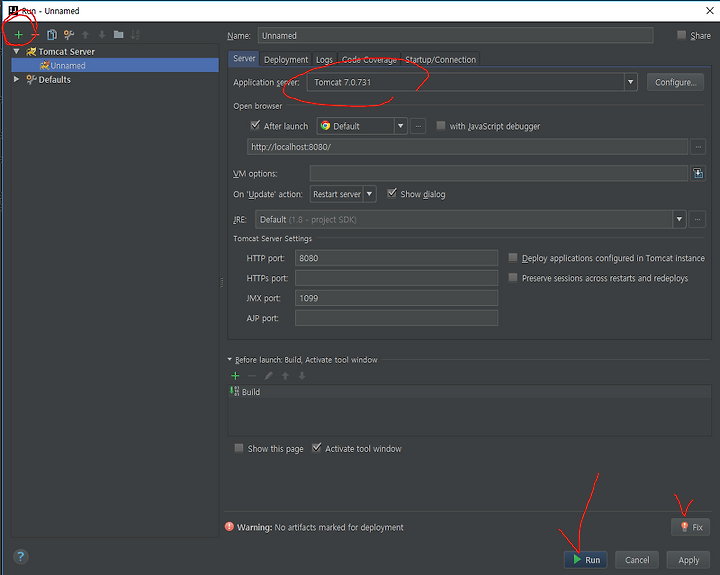
Task: Edit the before launch task pencil icon
Action: 269,376
